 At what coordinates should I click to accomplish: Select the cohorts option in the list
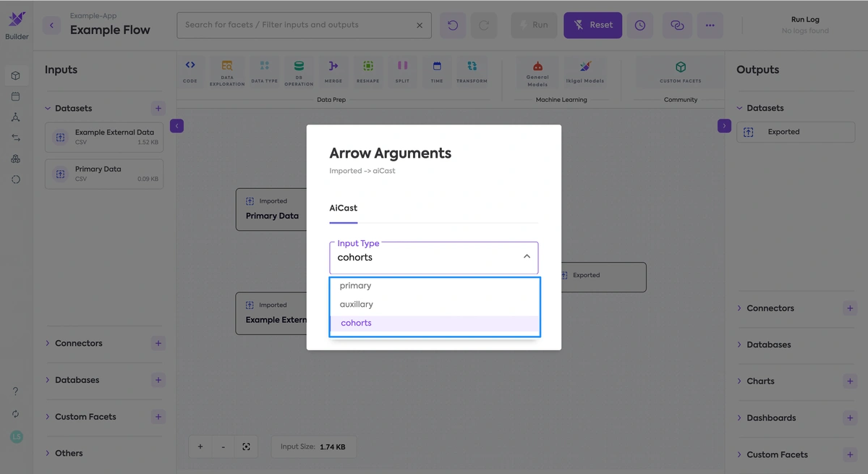435,323
